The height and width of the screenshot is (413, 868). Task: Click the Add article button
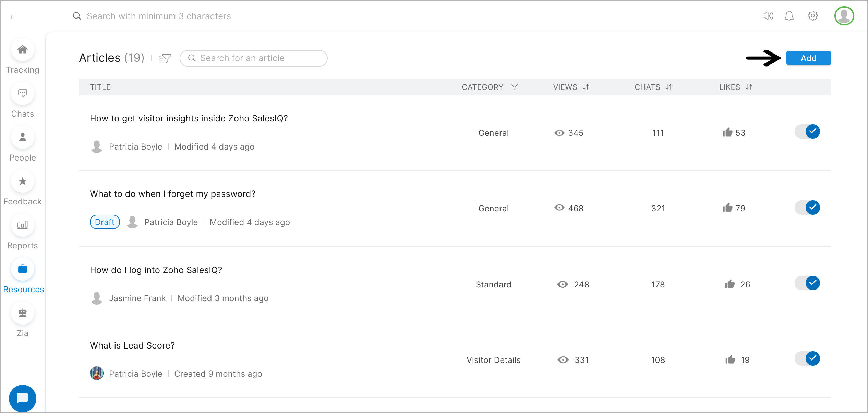[x=808, y=58]
